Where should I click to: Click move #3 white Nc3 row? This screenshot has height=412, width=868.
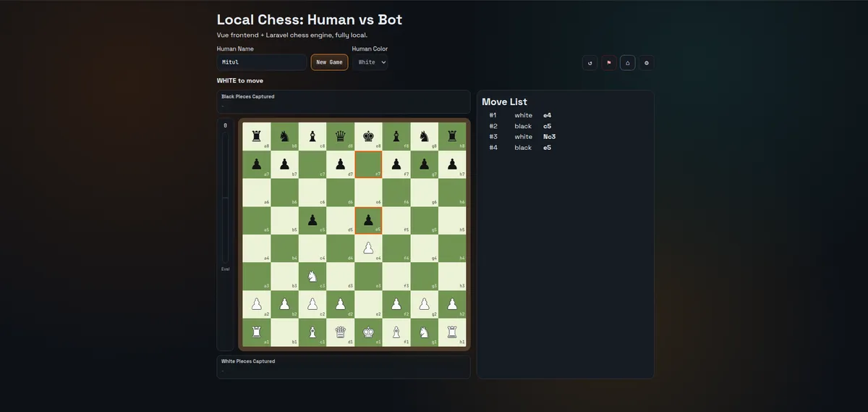click(565, 137)
